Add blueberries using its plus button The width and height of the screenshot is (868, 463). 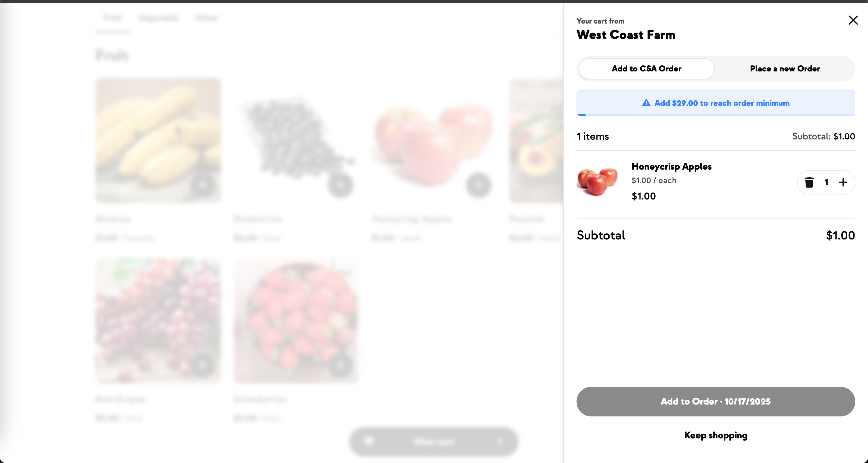(340, 185)
